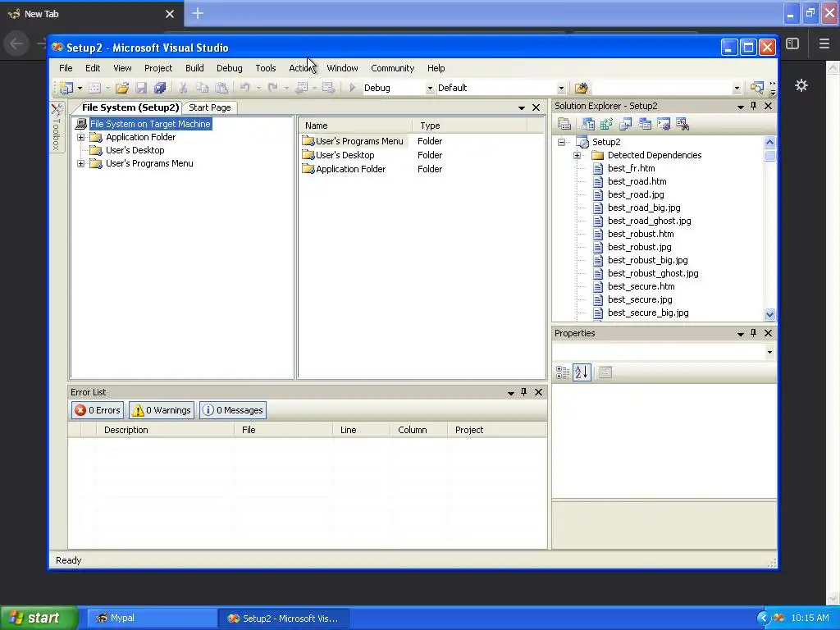Click the Redo arrow icon
The image size is (840, 630).
tap(272, 87)
